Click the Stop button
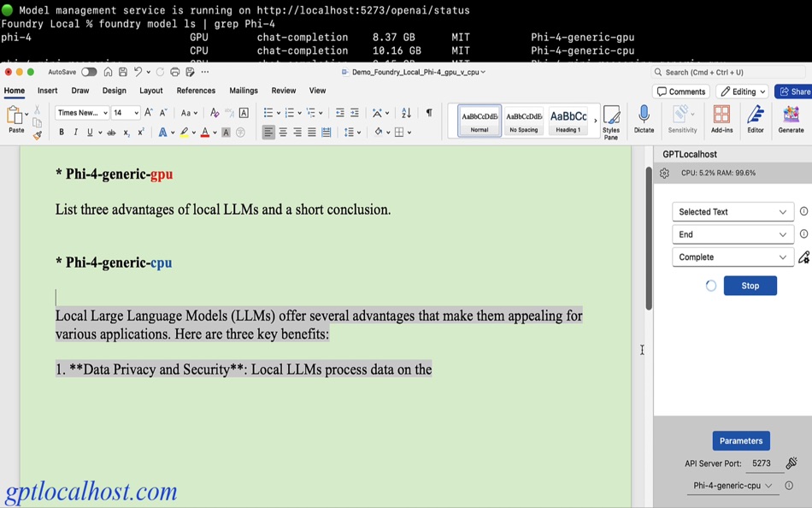812x508 pixels. (x=750, y=286)
